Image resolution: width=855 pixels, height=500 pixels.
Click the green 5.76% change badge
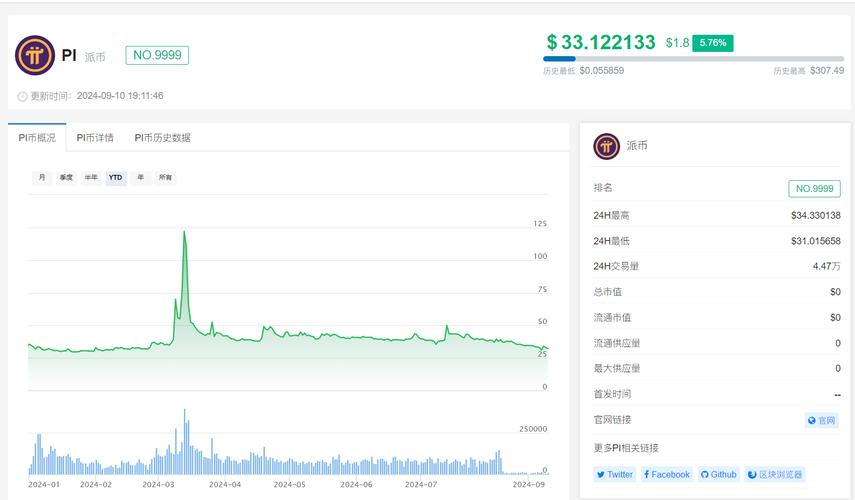point(714,43)
